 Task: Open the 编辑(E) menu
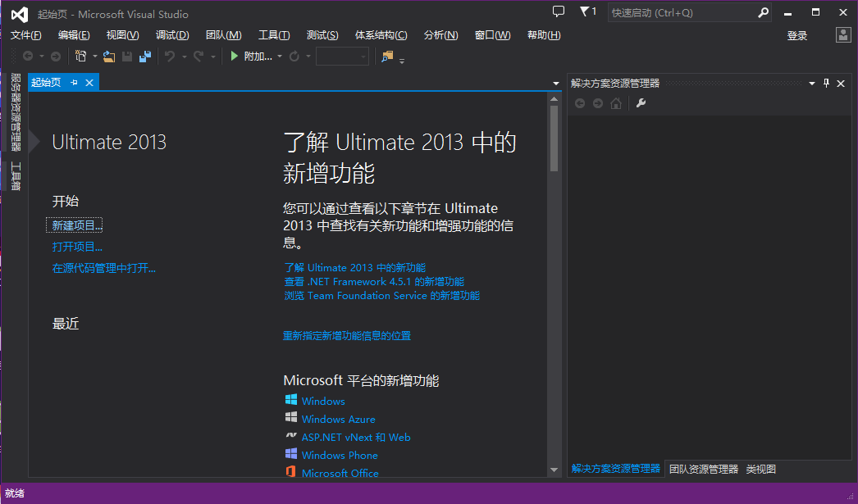point(74,35)
